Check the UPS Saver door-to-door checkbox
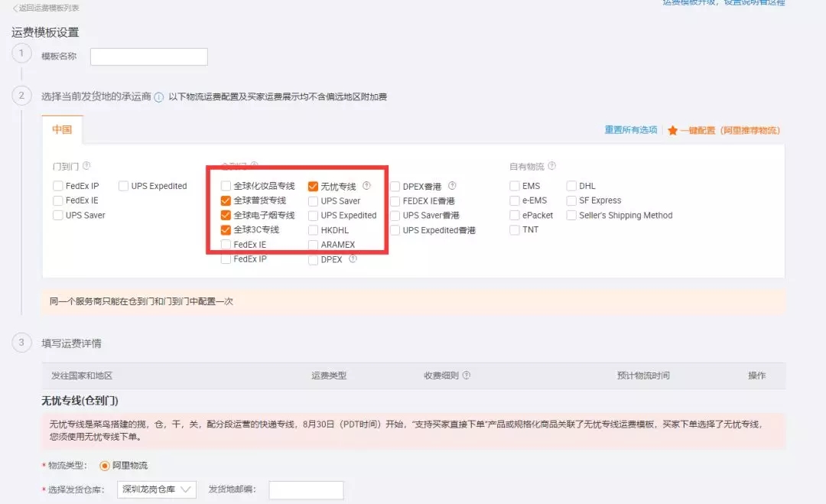Viewport: 826px width, 504px height. pos(58,216)
